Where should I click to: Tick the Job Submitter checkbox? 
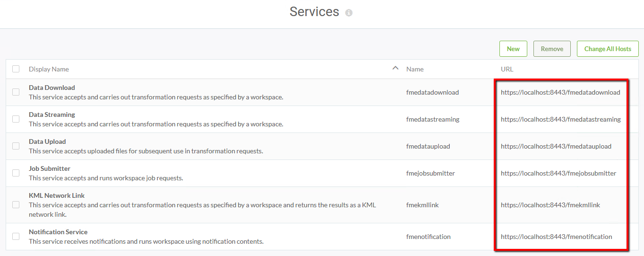(16, 173)
